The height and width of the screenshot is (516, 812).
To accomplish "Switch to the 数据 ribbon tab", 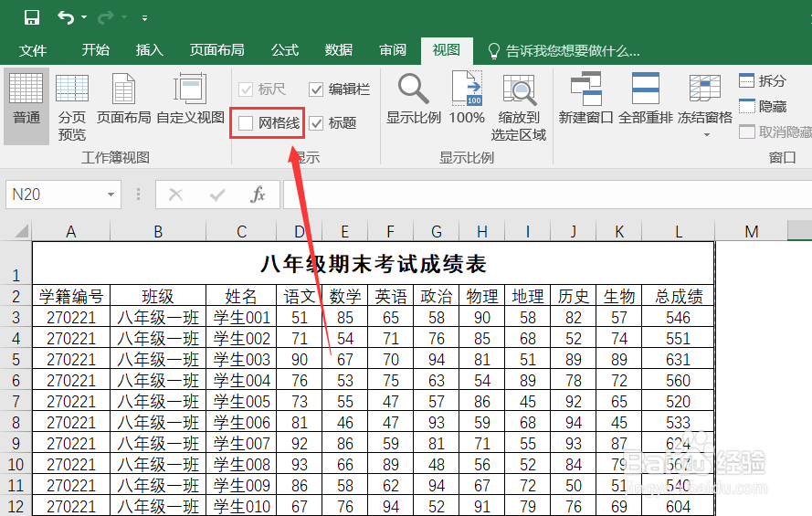I will 339,49.
